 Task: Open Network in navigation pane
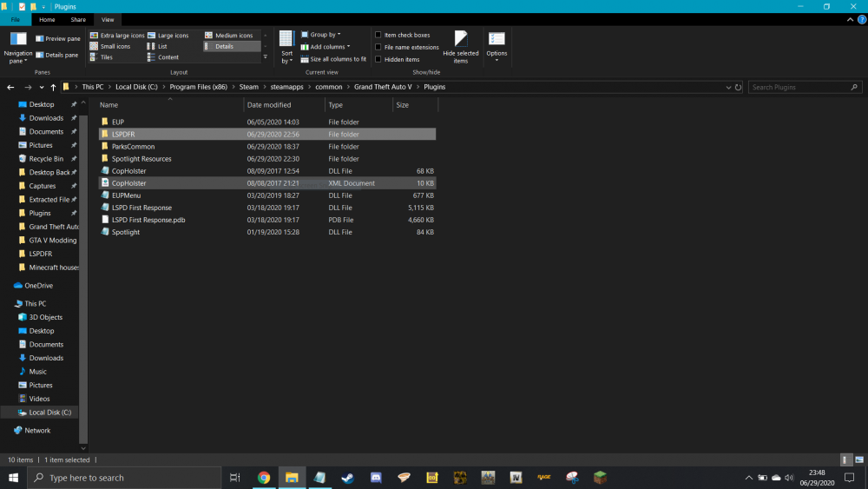(x=37, y=430)
